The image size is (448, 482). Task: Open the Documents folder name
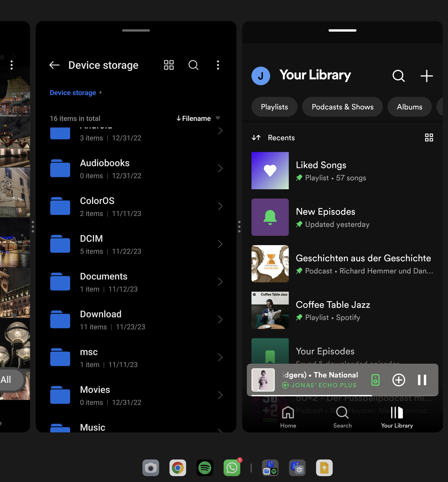click(104, 276)
